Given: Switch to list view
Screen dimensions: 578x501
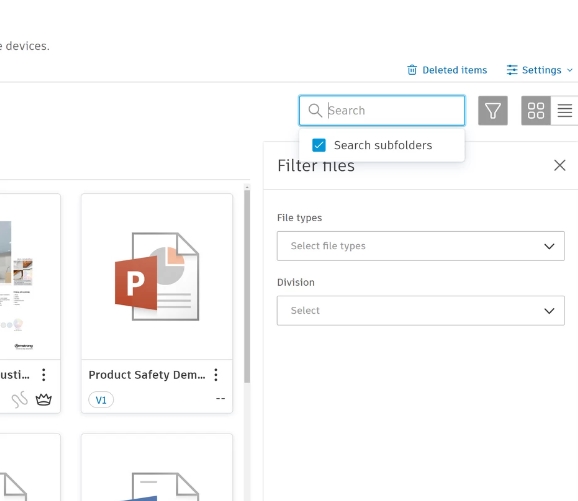Looking at the screenshot, I should tap(564, 111).
